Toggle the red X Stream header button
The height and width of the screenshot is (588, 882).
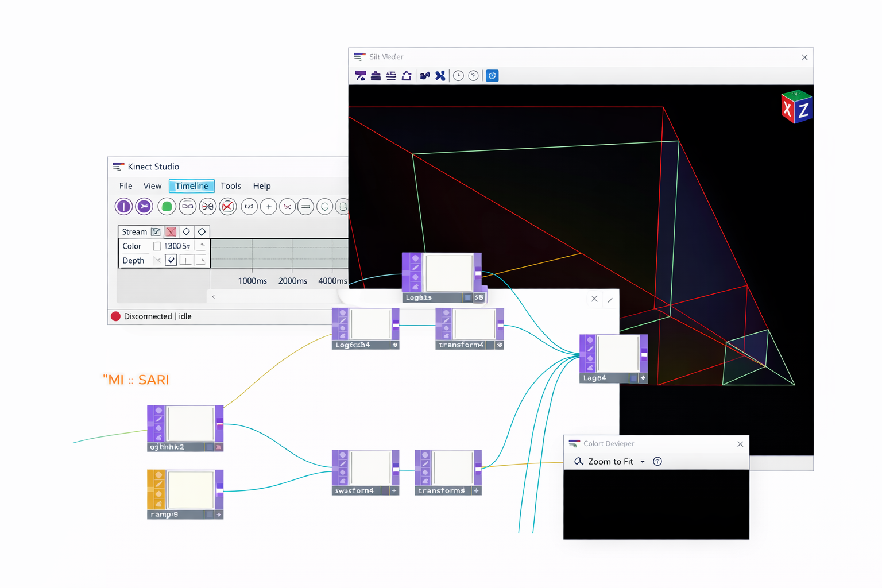[171, 232]
